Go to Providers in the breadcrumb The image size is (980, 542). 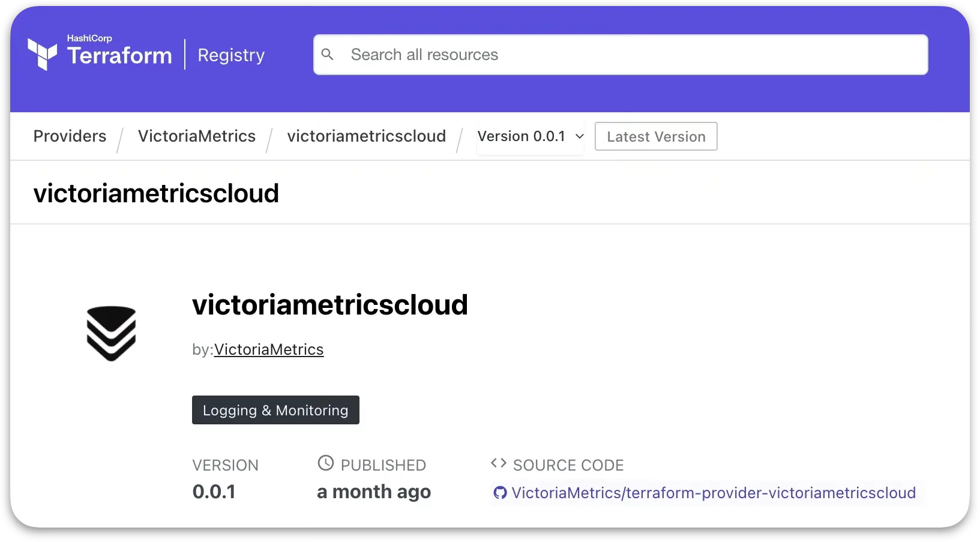click(70, 136)
